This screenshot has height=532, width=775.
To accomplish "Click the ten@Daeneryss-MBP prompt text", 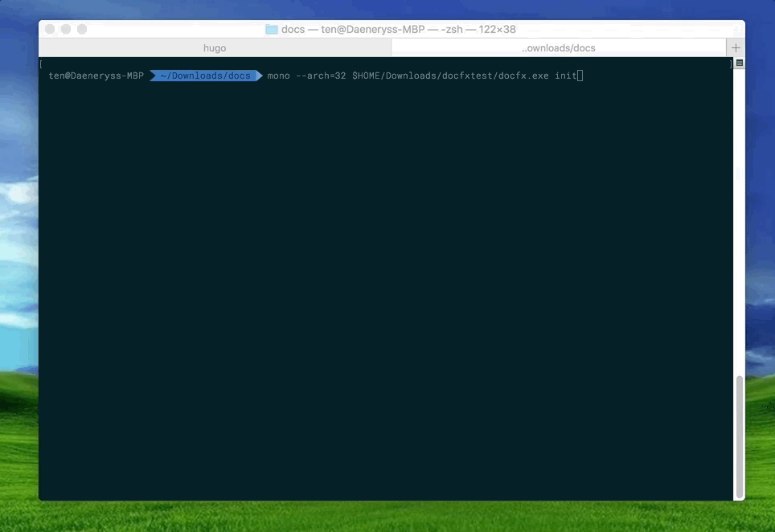I will [x=96, y=76].
